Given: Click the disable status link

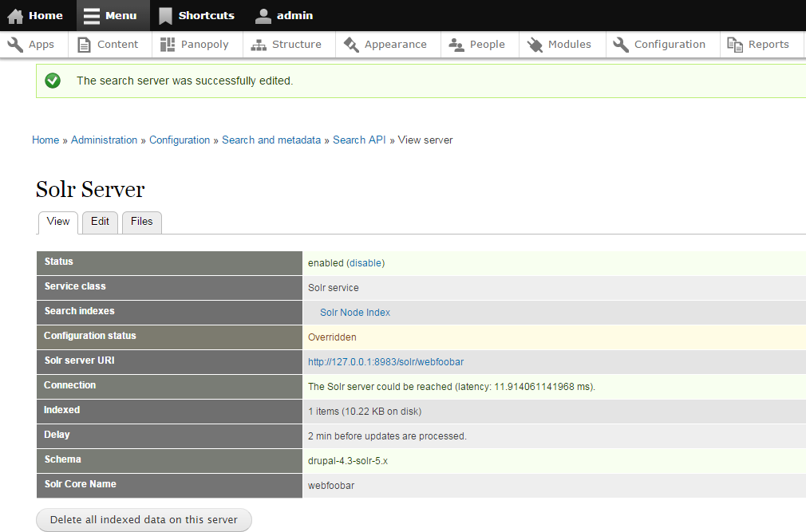Looking at the screenshot, I should point(365,263).
